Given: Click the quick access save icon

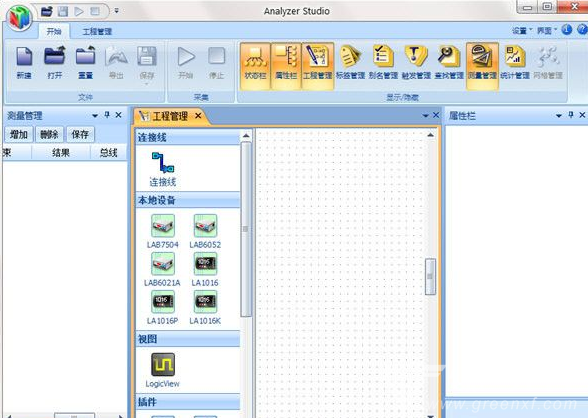Looking at the screenshot, I should (x=63, y=11).
